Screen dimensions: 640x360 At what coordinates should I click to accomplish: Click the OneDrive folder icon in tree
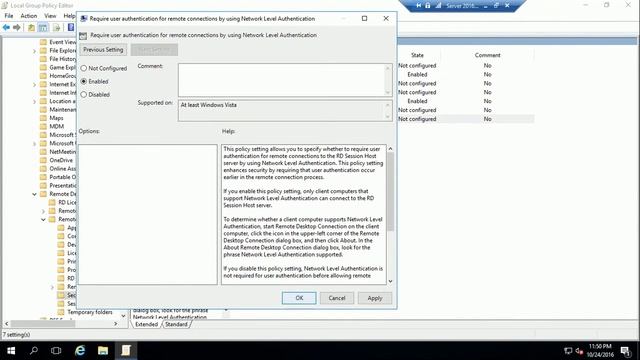tap(43, 160)
